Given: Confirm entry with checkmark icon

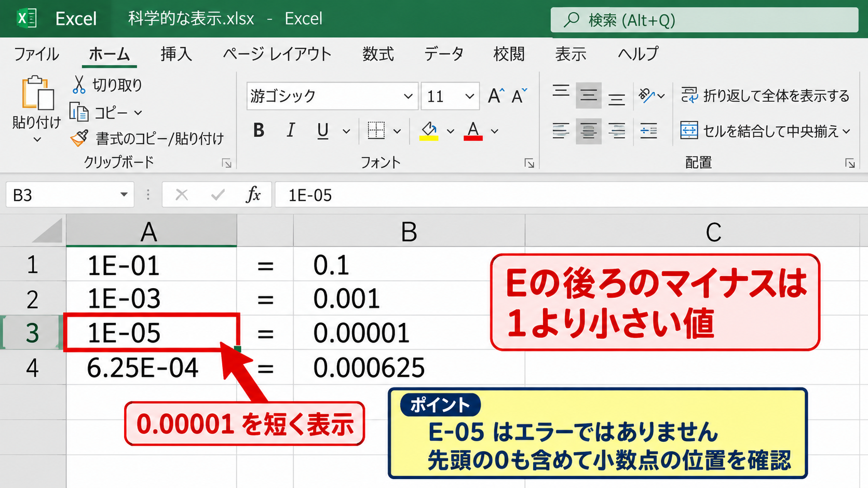Looking at the screenshot, I should pos(218,195).
